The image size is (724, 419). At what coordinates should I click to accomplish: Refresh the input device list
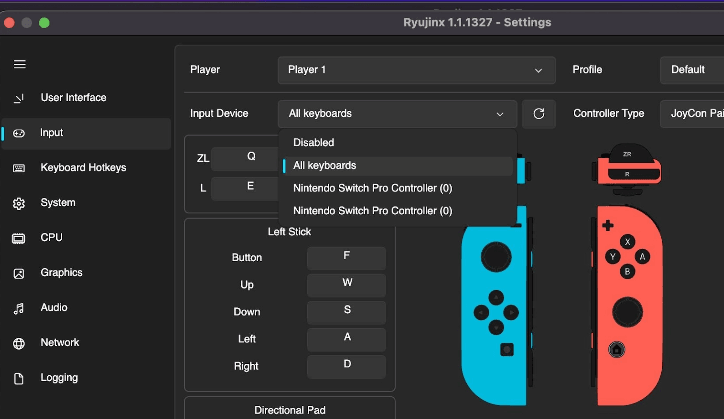[x=539, y=114]
